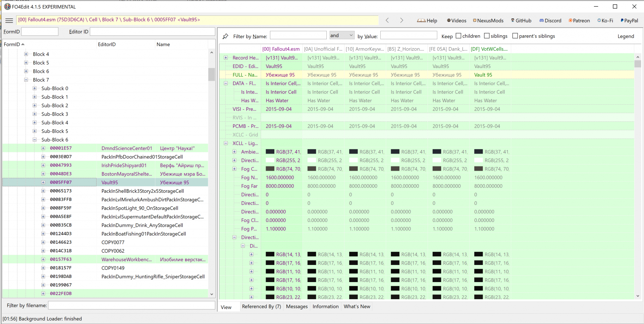Click the Fallout4.esm Ambient color swatch

(270, 152)
